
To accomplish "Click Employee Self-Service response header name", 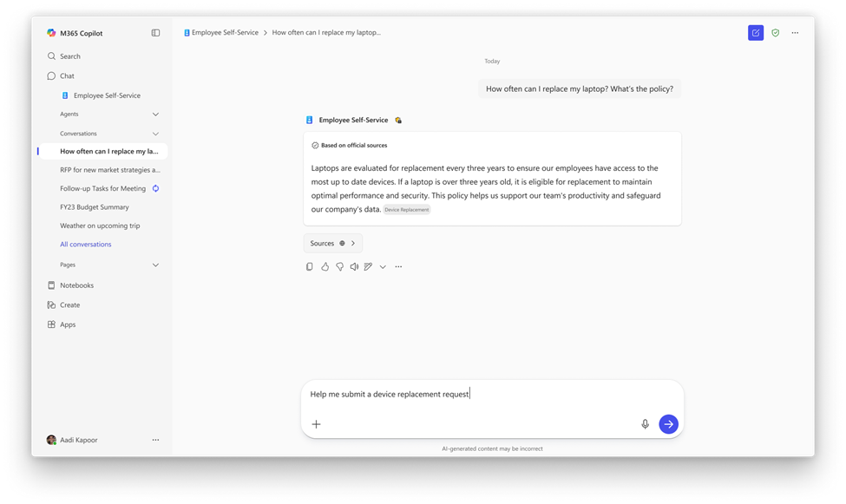I will tap(353, 121).
